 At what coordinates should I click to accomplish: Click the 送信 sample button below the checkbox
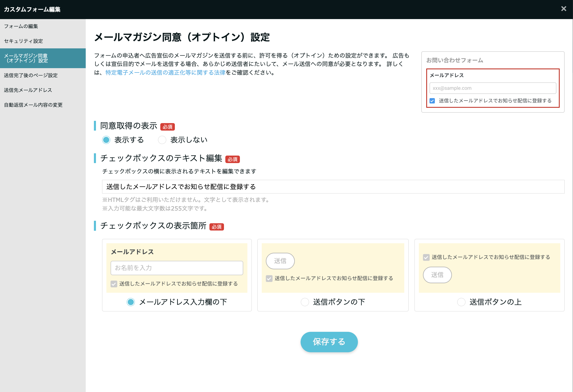(x=437, y=275)
